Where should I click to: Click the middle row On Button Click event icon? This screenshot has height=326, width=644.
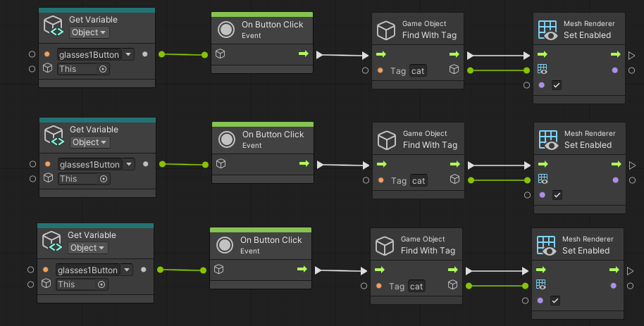click(227, 139)
